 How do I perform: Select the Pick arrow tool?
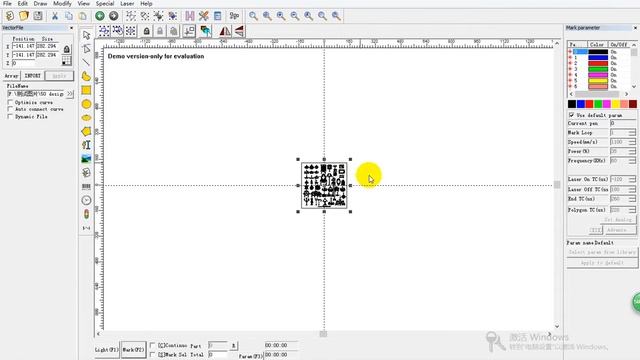point(86,35)
